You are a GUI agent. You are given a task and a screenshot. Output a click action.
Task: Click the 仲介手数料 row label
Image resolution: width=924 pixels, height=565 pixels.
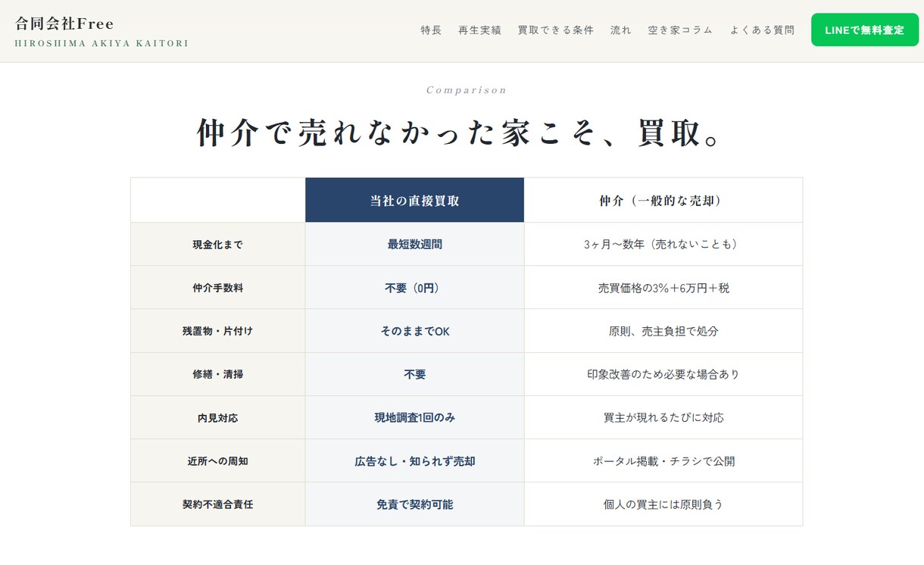pos(217,288)
